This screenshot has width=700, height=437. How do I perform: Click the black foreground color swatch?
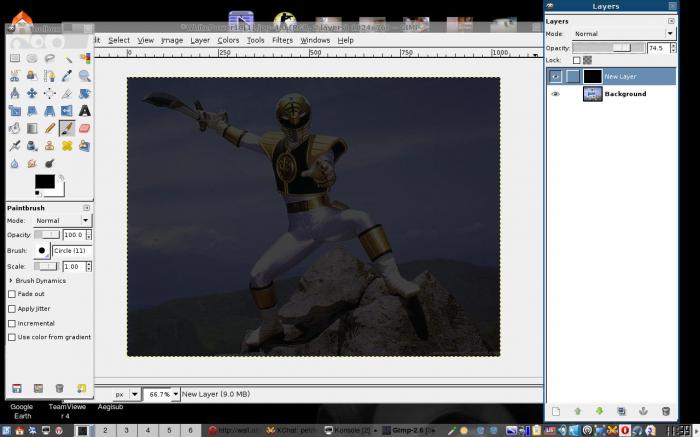pos(45,182)
